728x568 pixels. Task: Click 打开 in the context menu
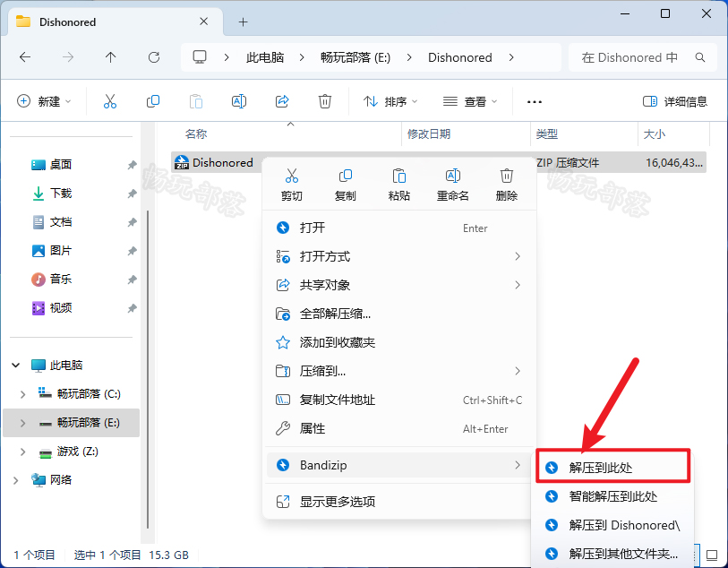pyautogui.click(x=399, y=228)
